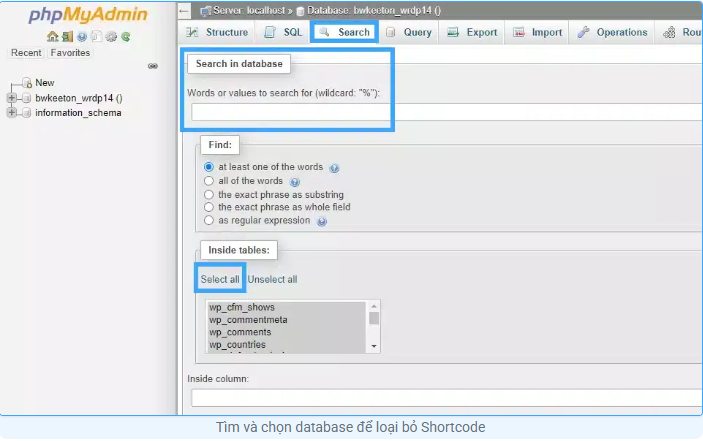Open the Operations tab
Viewport: 703px width, 441px height.
point(612,32)
